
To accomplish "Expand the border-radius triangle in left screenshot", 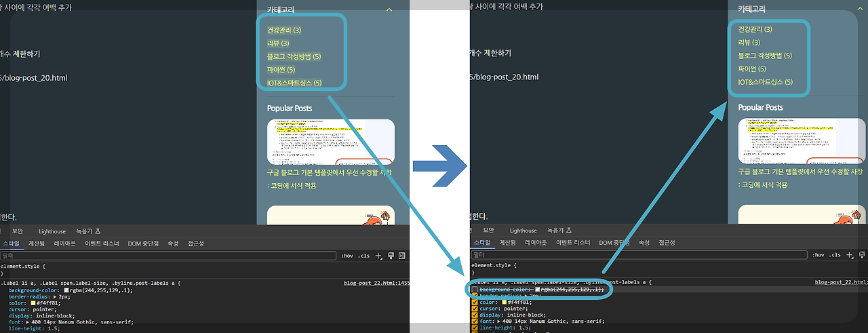I will (x=55, y=296).
